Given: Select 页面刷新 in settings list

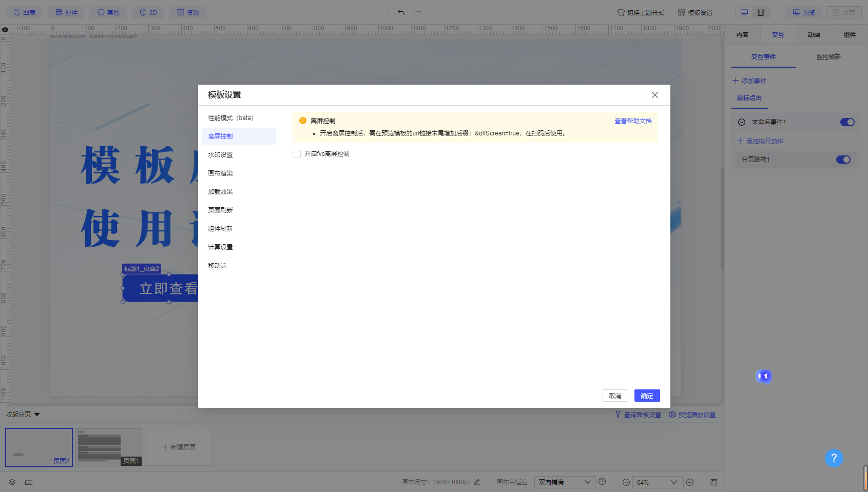Looking at the screenshot, I should point(239,210).
